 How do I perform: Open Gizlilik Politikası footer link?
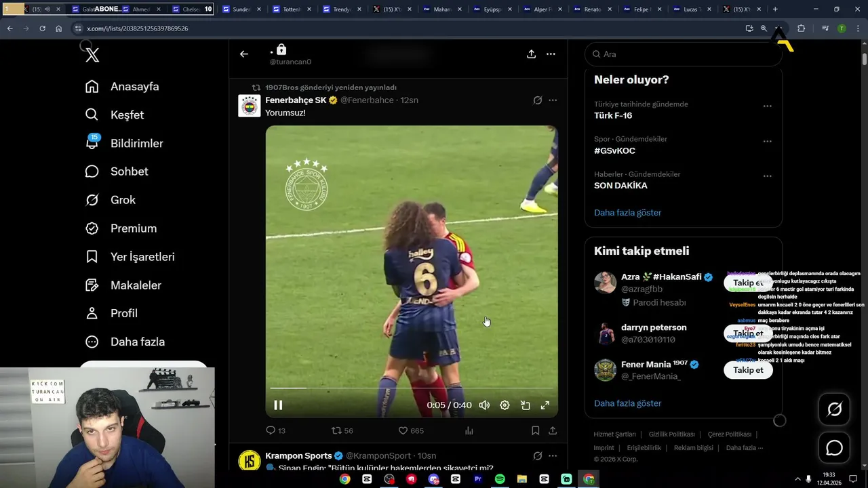pyautogui.click(x=671, y=434)
